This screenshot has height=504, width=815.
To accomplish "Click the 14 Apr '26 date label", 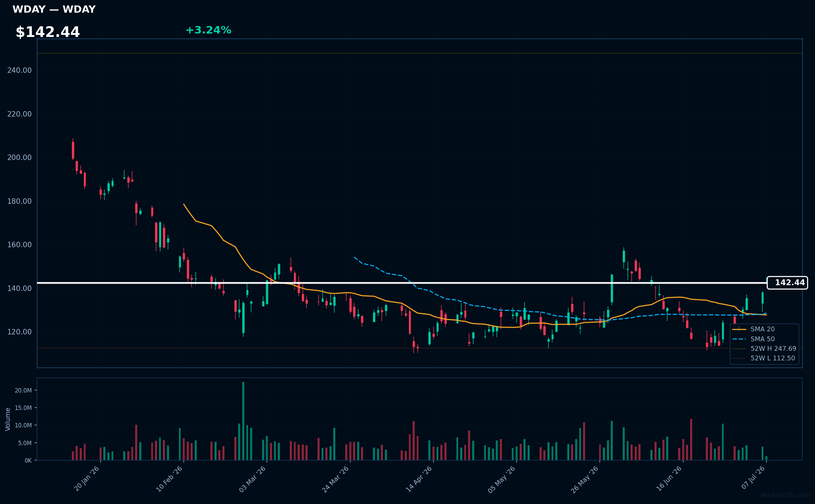I will click(x=419, y=479).
